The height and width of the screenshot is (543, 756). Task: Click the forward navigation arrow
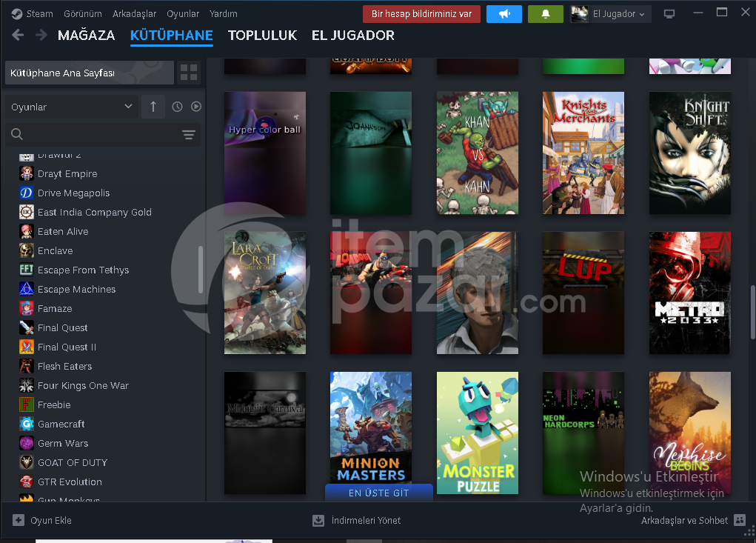[41, 36]
